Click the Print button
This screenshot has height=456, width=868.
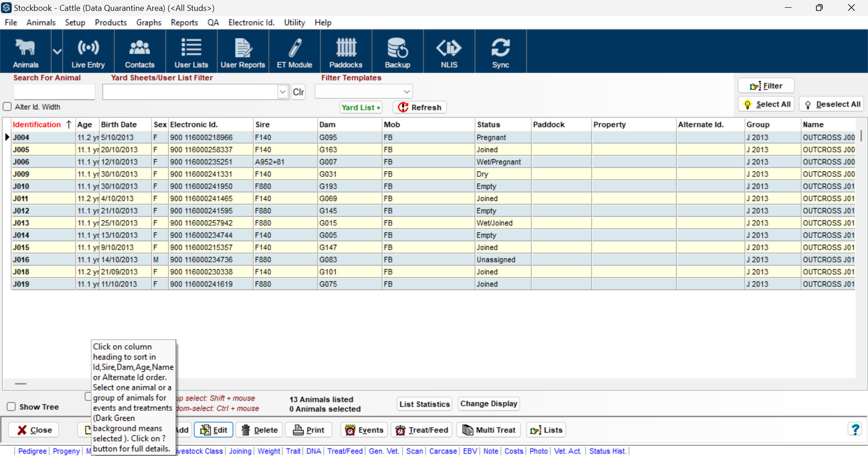(308, 430)
